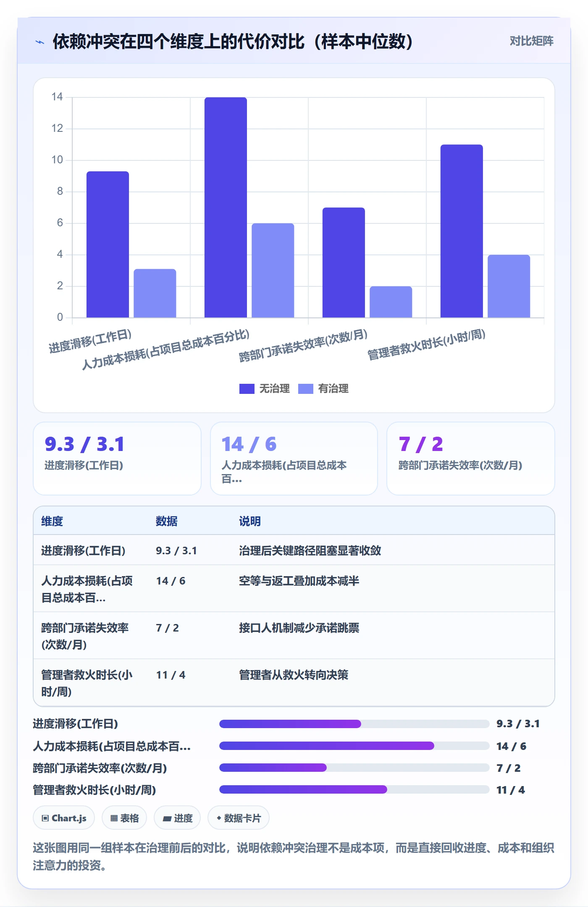
Task: Click the 说明 column header
Action: (x=250, y=521)
